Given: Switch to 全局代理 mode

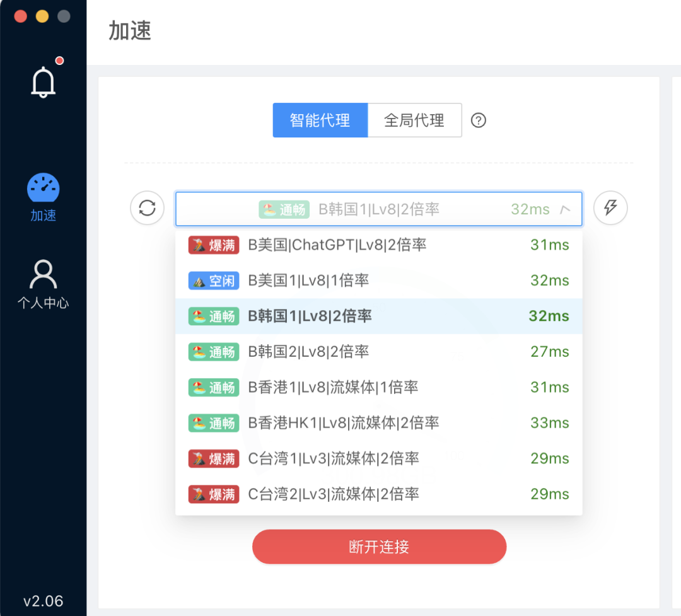Looking at the screenshot, I should [414, 120].
